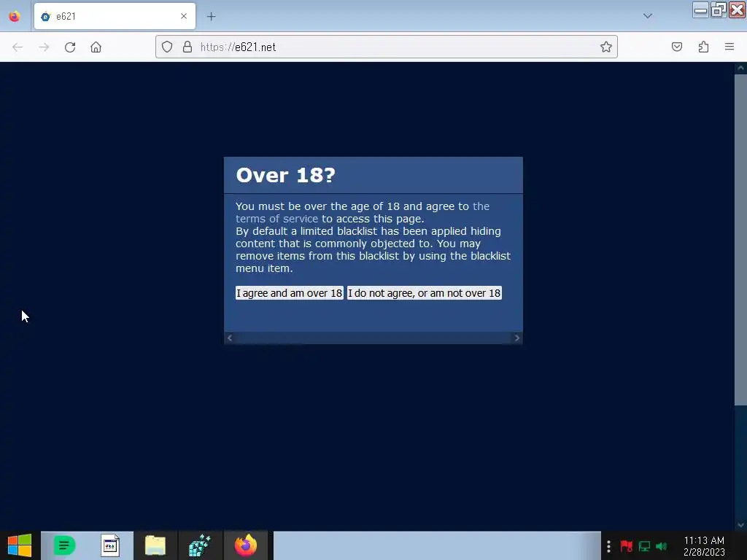Open the tracking protection shield icon

click(x=167, y=47)
